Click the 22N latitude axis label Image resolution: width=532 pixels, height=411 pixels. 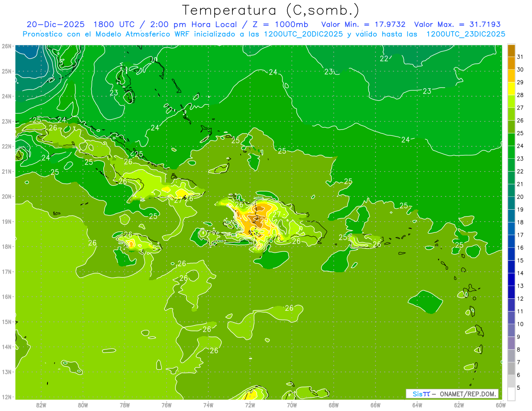point(6,146)
